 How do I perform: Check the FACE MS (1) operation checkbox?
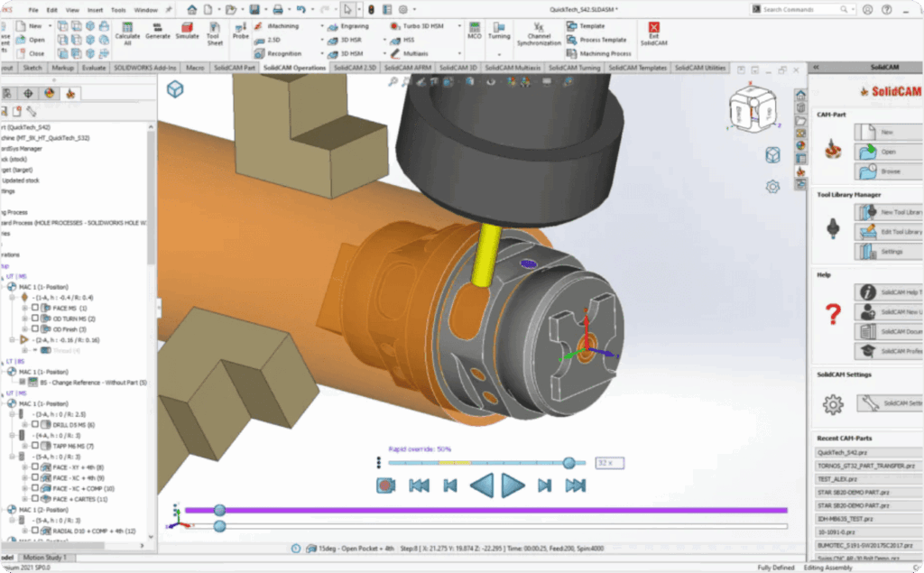[x=35, y=308]
